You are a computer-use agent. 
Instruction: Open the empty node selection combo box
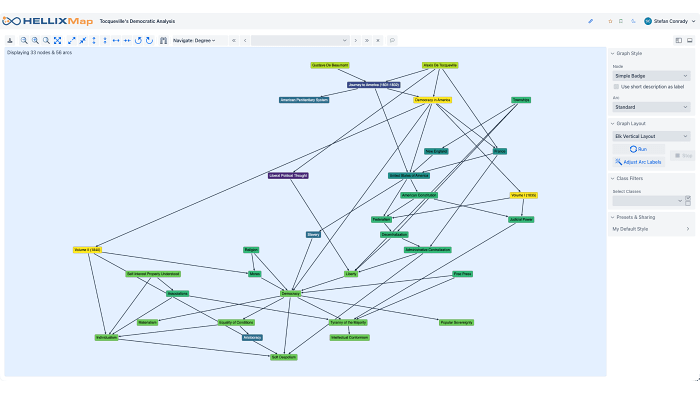tap(300, 41)
